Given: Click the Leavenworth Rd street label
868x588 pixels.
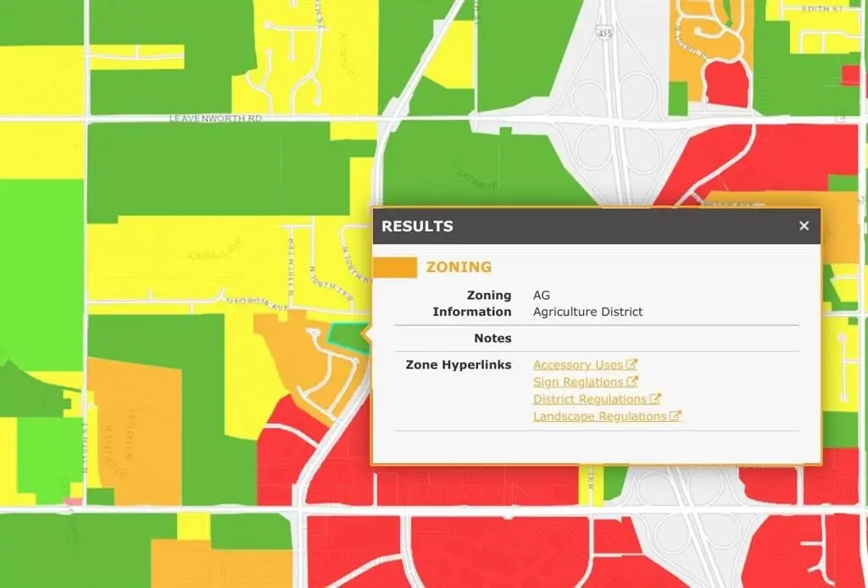Looking at the screenshot, I should pyautogui.click(x=215, y=119).
